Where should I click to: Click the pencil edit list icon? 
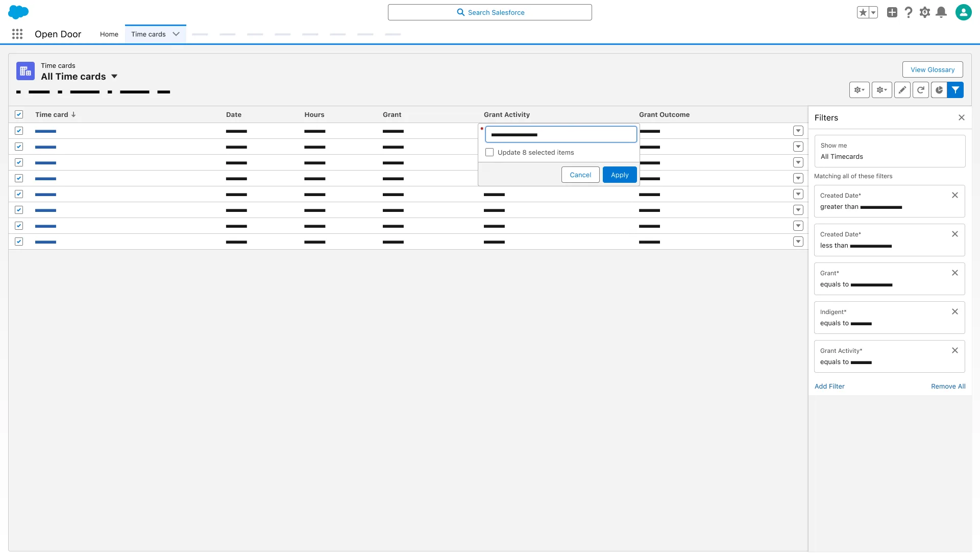tap(902, 90)
